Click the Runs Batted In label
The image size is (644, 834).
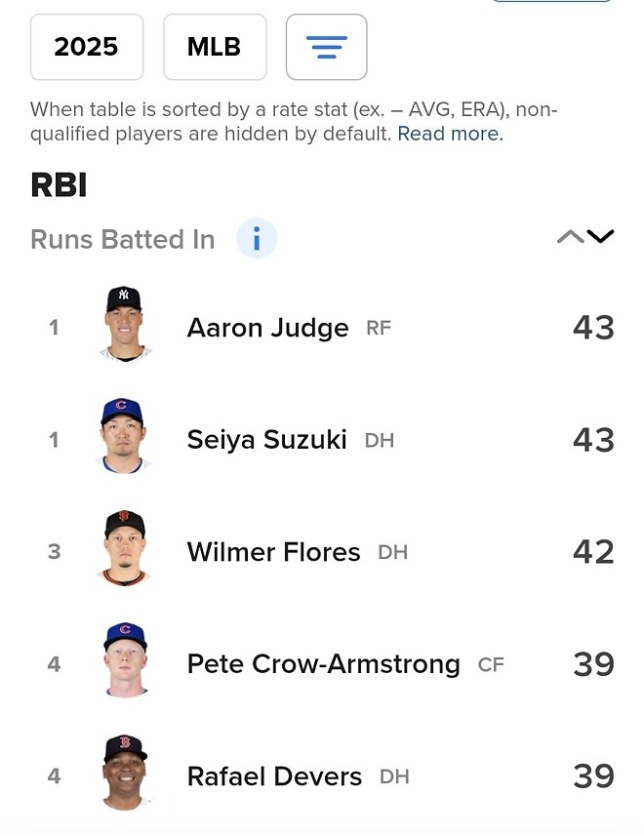tap(122, 240)
